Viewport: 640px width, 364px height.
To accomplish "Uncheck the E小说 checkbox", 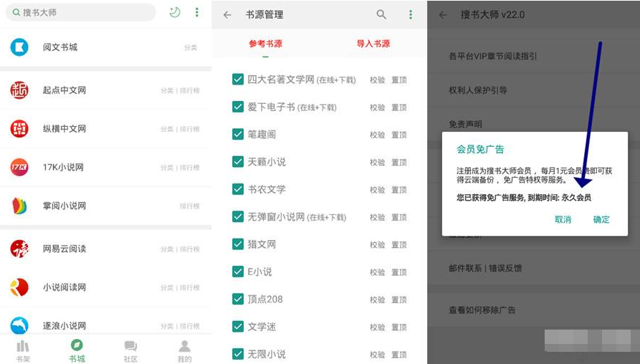I will (x=237, y=272).
